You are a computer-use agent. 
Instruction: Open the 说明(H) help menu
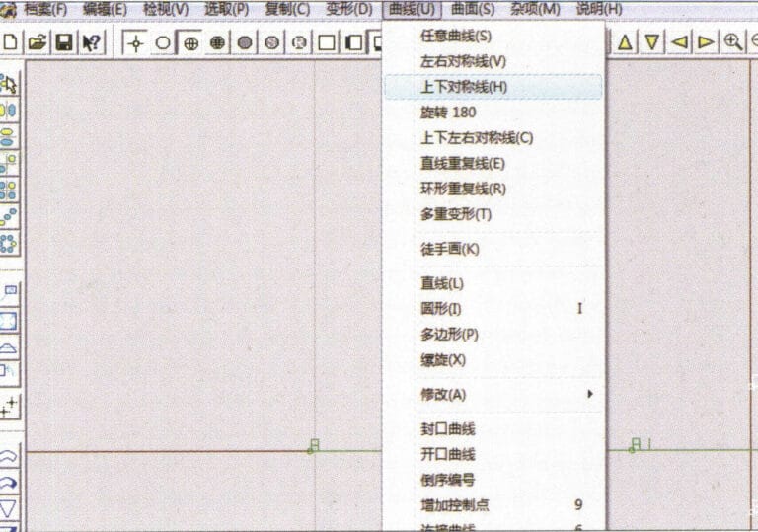[x=599, y=9]
